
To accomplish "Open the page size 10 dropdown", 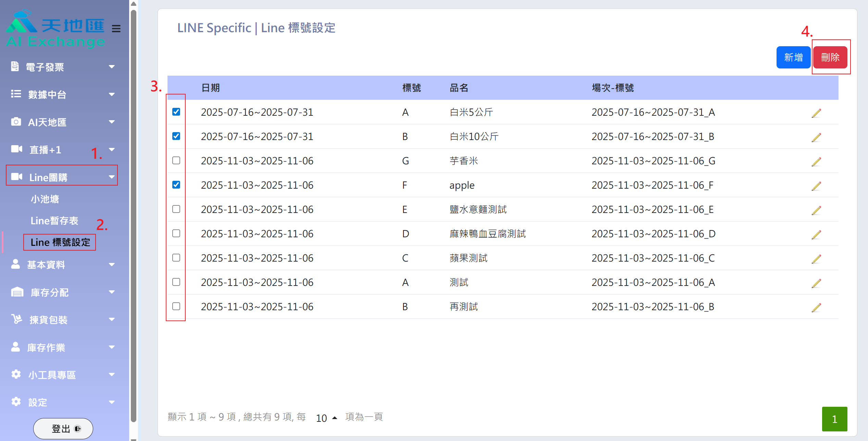I will coord(326,418).
